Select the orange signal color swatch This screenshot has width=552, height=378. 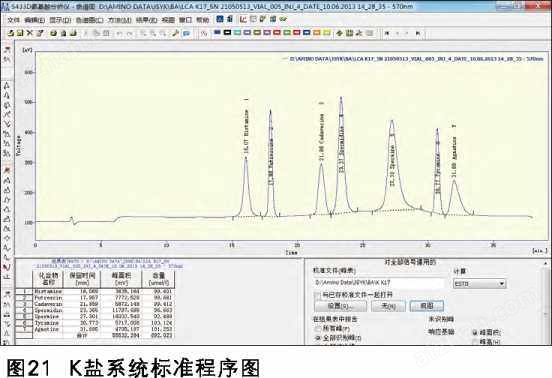tap(317, 33)
